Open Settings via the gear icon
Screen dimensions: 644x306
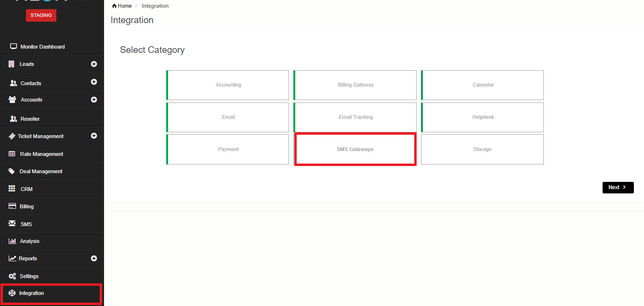(x=12, y=276)
